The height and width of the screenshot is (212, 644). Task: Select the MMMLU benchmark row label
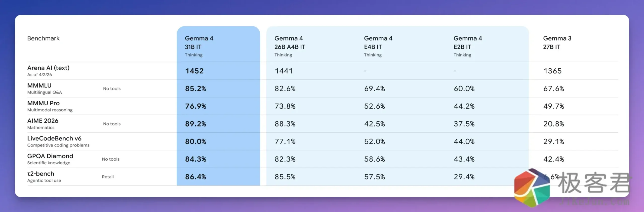pyautogui.click(x=39, y=86)
